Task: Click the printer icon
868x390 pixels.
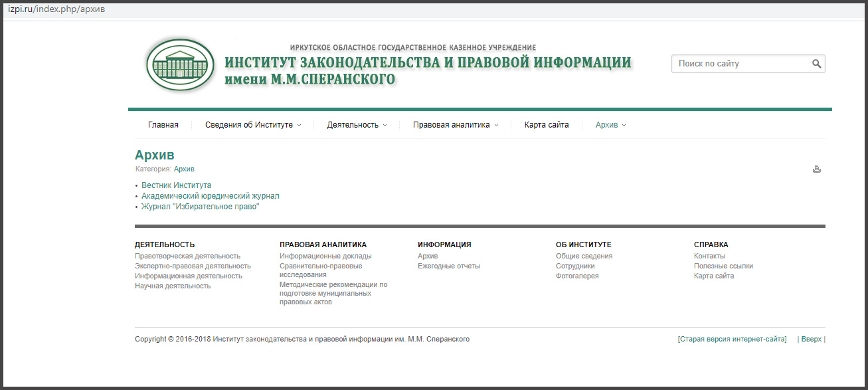Action: coord(817,169)
